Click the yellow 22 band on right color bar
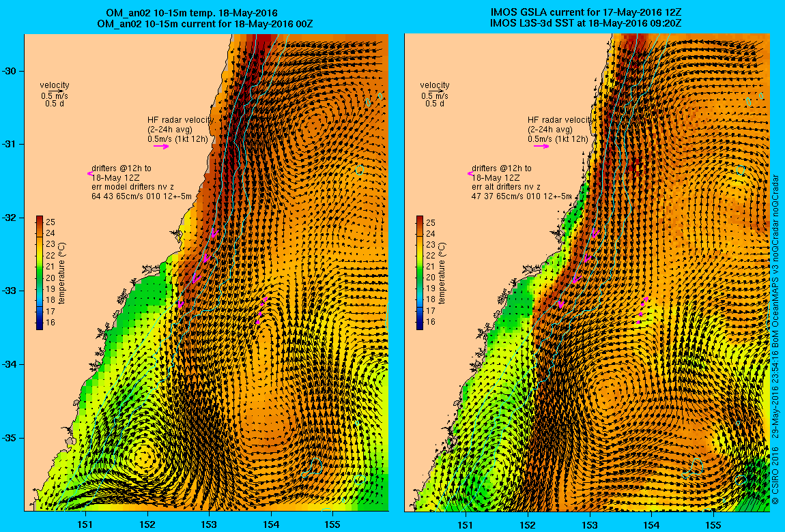785x532 pixels. (x=420, y=256)
